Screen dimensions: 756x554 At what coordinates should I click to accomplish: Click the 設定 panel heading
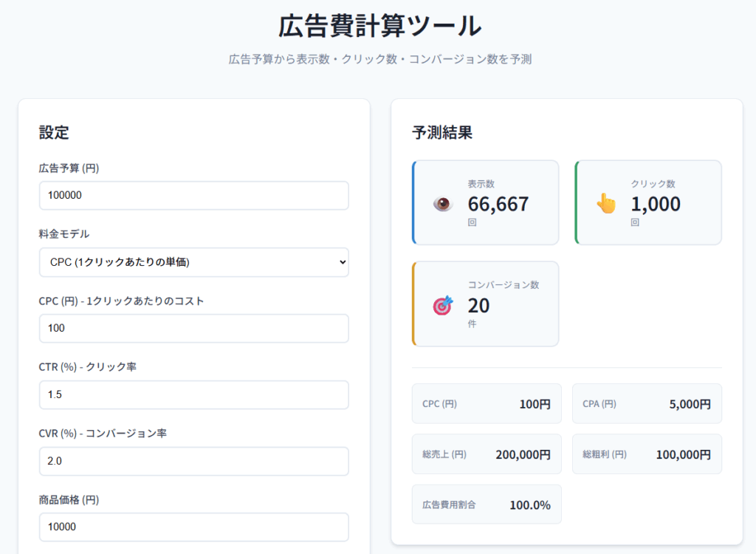click(x=54, y=133)
